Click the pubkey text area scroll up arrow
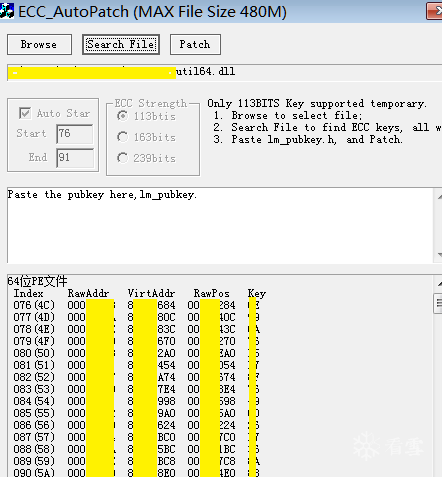This screenshot has width=442, height=477. click(439, 197)
